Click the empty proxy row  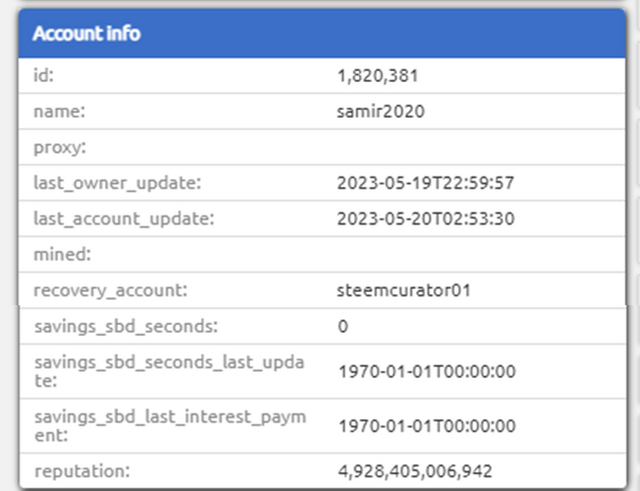coord(322,147)
